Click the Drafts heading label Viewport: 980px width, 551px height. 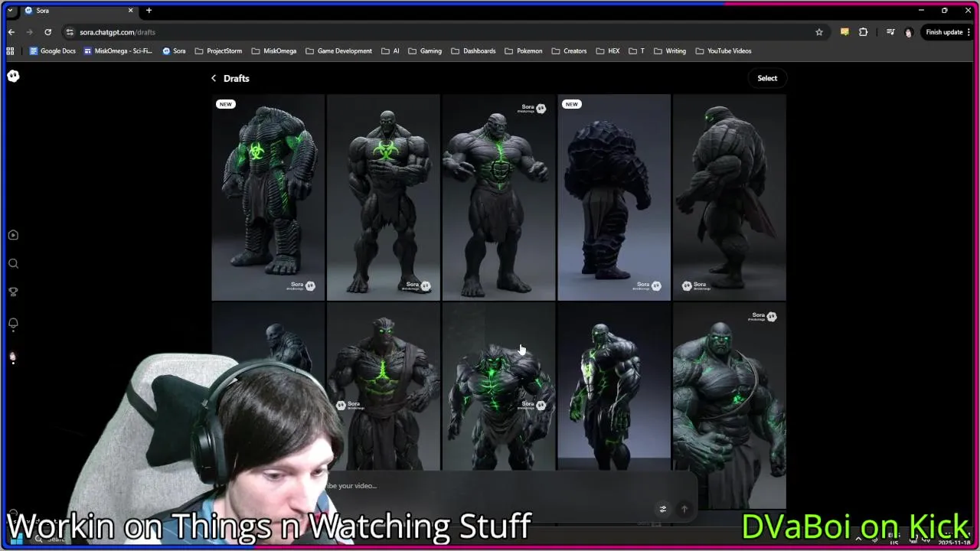(237, 78)
